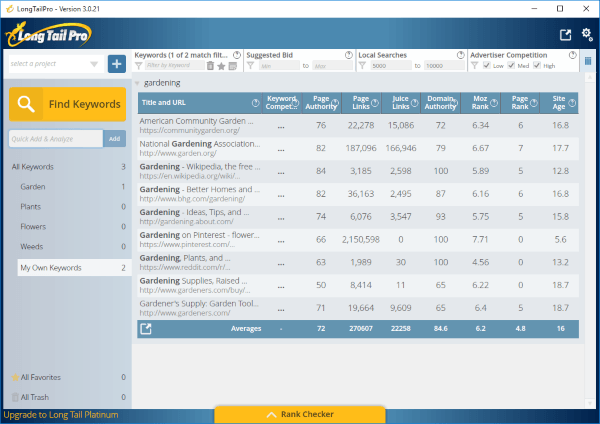Click the export icon in the Averages row

[146, 329]
